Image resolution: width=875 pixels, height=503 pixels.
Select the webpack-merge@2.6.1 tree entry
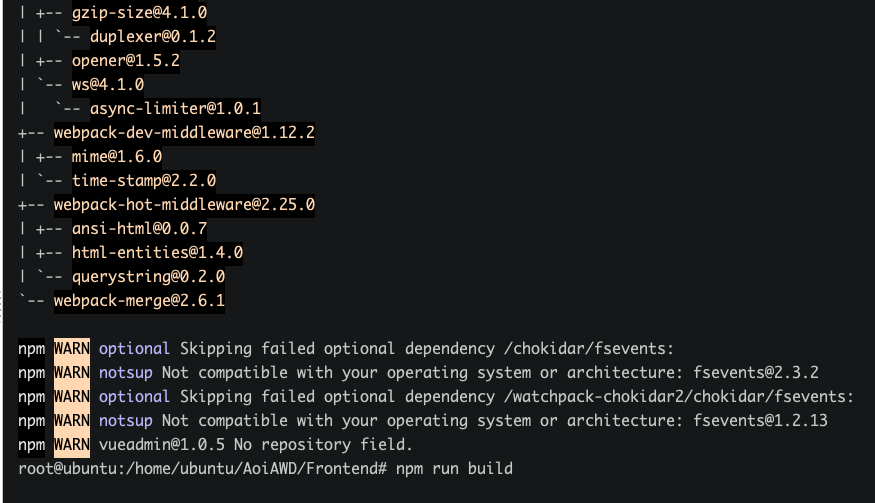pos(139,301)
